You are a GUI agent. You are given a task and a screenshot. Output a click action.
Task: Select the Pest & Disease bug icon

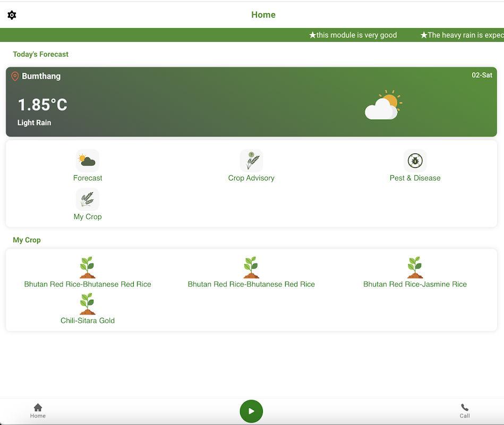point(415,160)
